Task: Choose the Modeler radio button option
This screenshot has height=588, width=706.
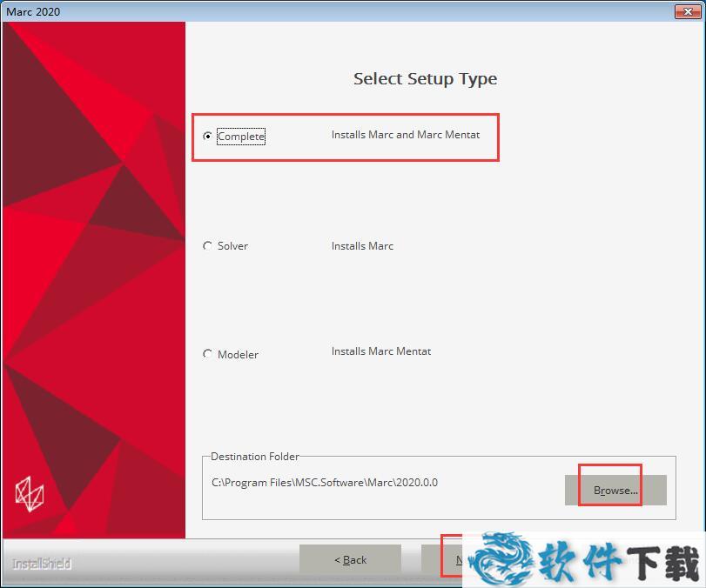Action: [207, 354]
